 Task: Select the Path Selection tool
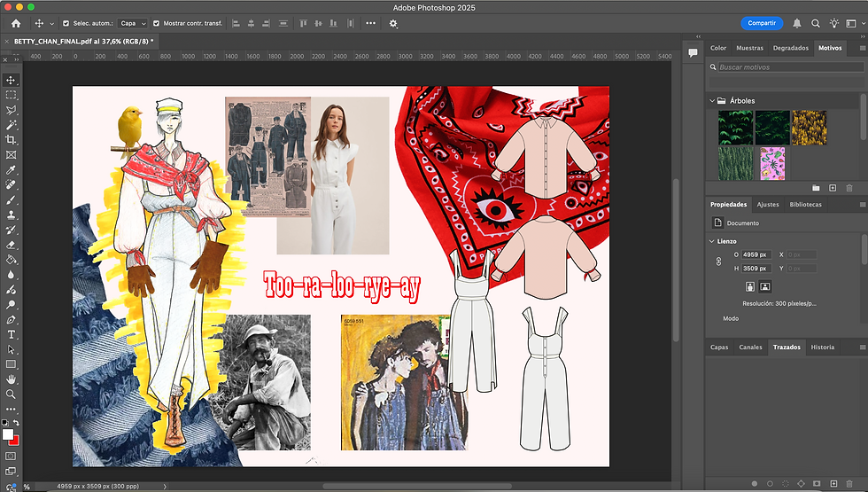pos(11,349)
